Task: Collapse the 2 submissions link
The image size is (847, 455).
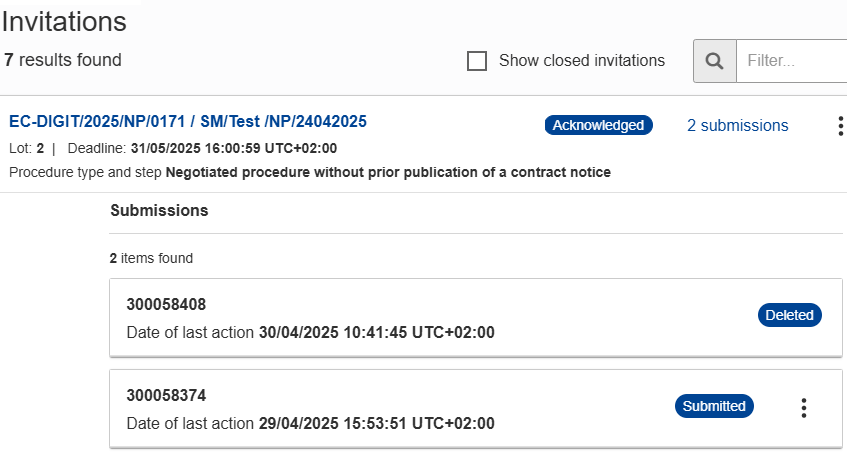Action: coord(737,126)
